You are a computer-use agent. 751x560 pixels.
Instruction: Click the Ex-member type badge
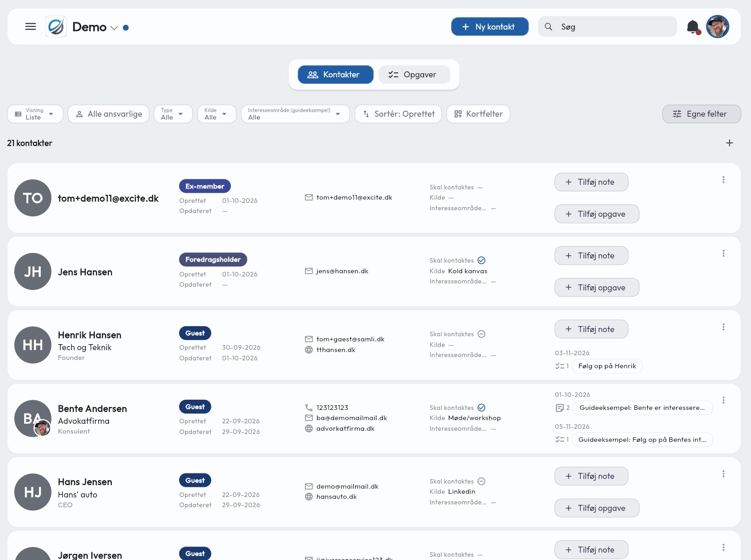pos(205,186)
